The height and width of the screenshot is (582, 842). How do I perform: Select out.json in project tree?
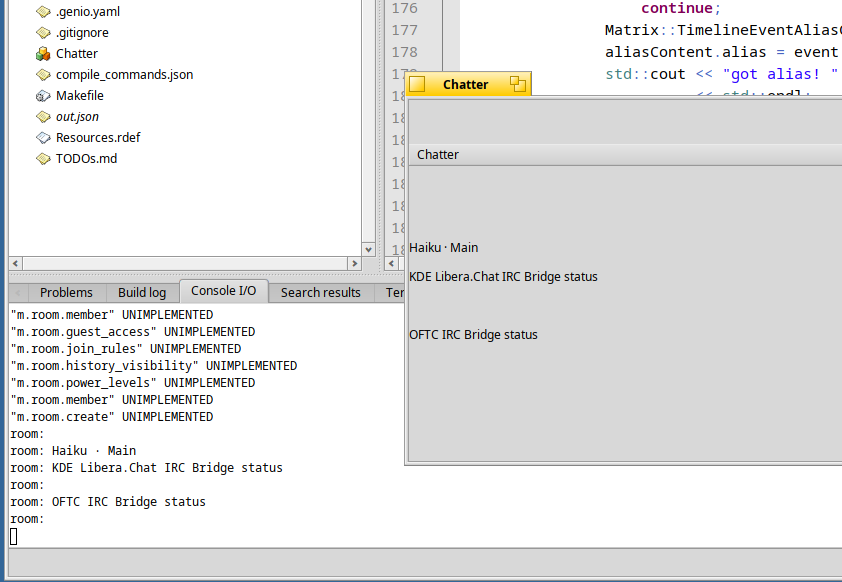pos(77,117)
